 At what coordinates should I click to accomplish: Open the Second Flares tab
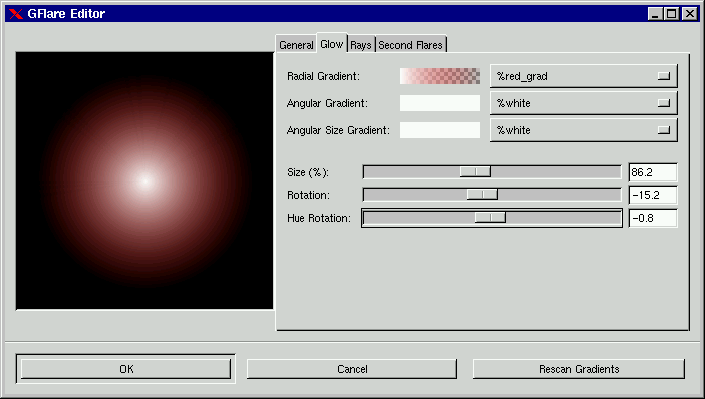pos(411,45)
